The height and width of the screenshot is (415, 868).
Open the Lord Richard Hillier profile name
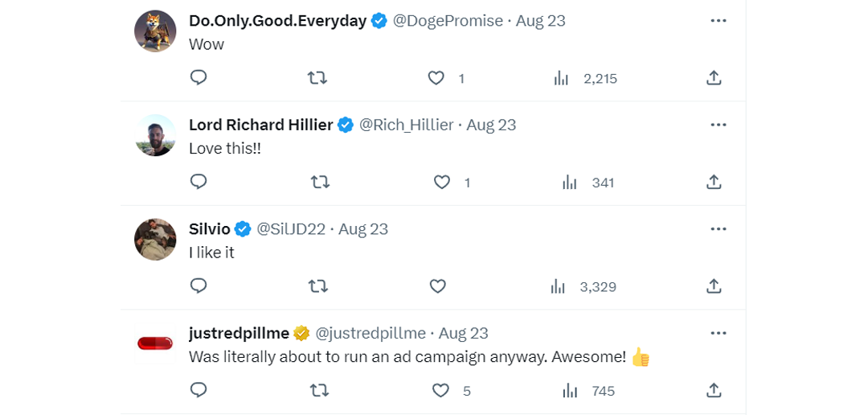[x=260, y=125]
